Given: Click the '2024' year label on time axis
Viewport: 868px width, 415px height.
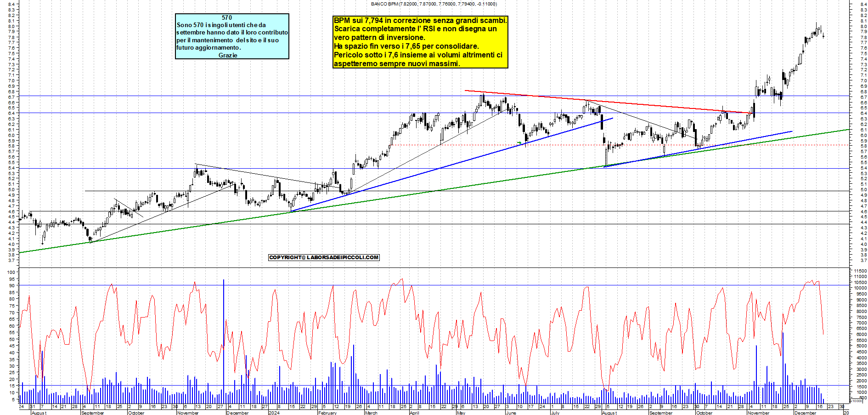Looking at the screenshot, I should point(274,413).
